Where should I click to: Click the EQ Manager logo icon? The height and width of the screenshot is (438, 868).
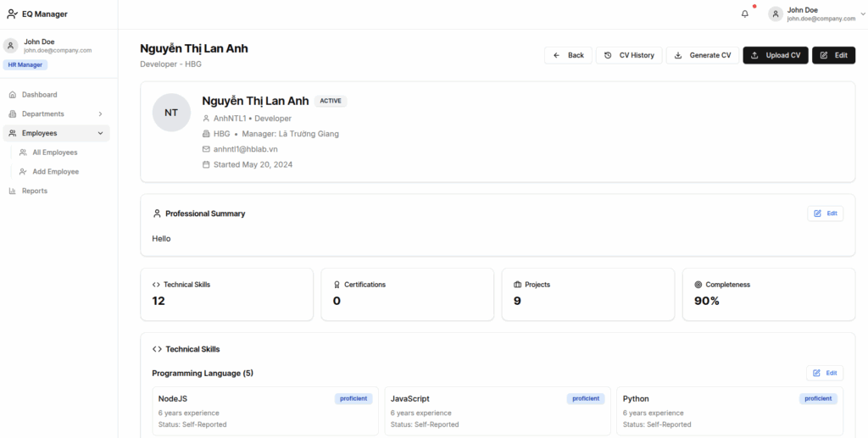pyautogui.click(x=12, y=14)
